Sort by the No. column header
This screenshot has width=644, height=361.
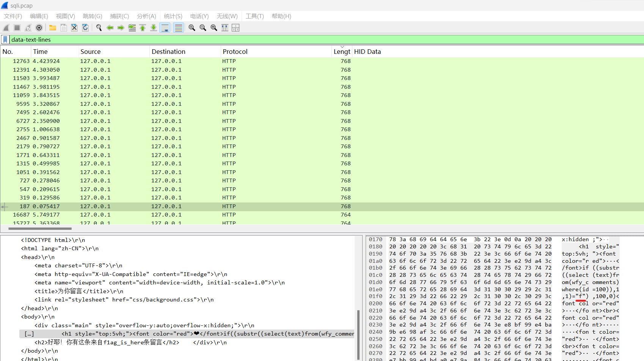(16, 52)
